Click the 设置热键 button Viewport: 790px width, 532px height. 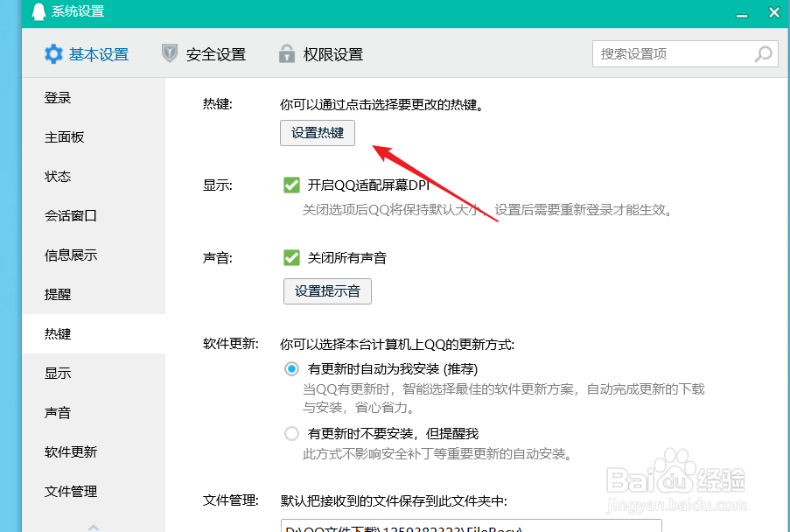pyautogui.click(x=318, y=133)
